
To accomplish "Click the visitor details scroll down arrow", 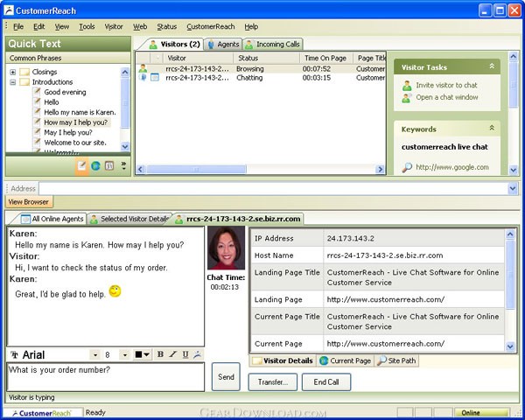I will click(x=510, y=346).
